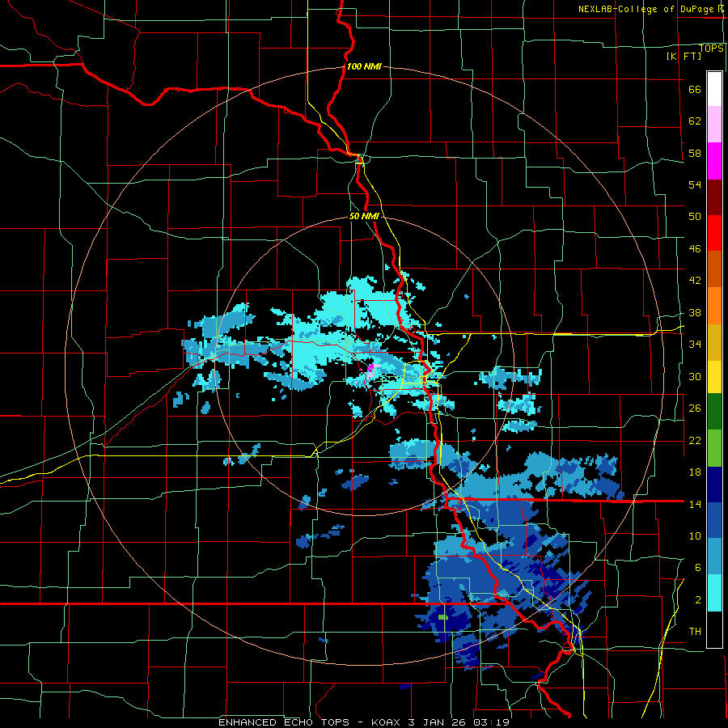Click the 10 legend value
The width and height of the screenshot is (728, 728).
[695, 535]
